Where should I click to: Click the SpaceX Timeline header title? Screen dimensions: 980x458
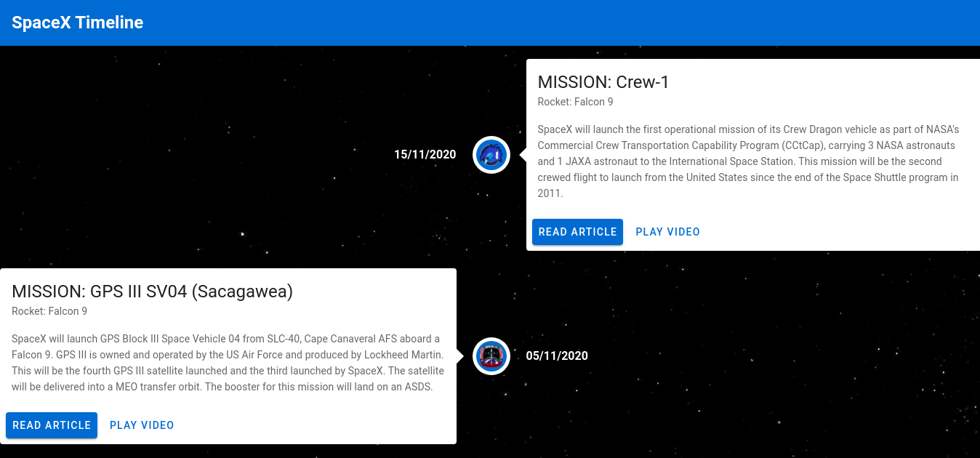pyautogui.click(x=78, y=23)
